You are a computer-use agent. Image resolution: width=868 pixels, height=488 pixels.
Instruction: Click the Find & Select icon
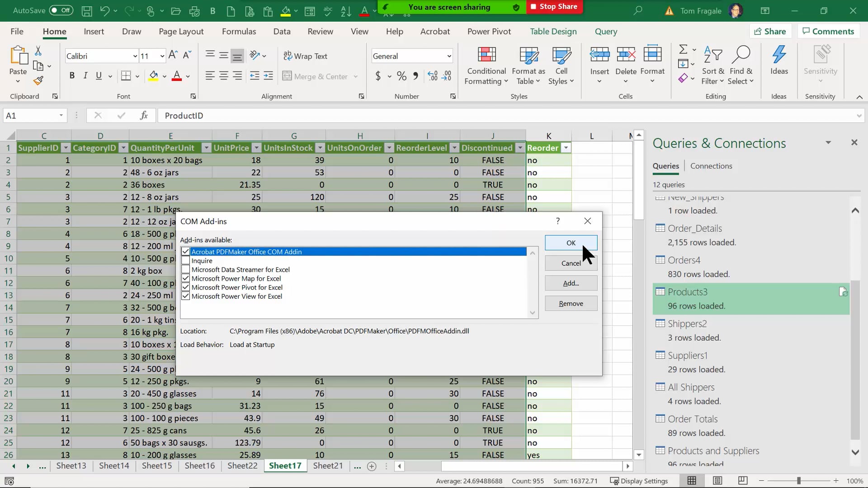click(741, 65)
